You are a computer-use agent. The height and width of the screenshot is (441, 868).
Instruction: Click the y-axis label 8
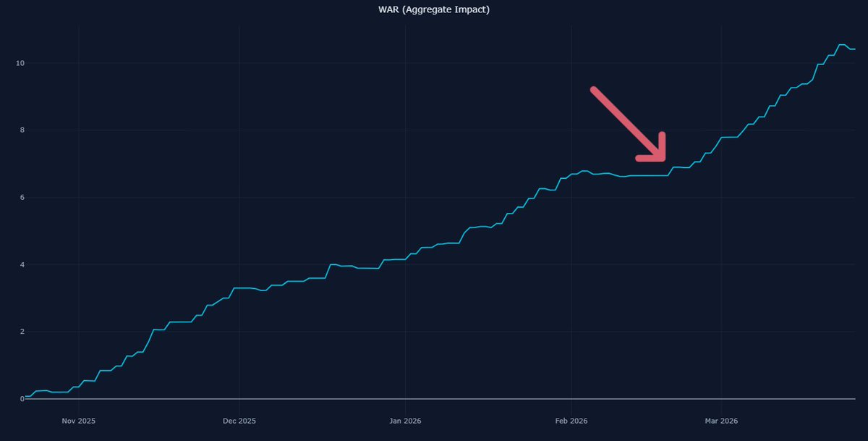pos(22,130)
